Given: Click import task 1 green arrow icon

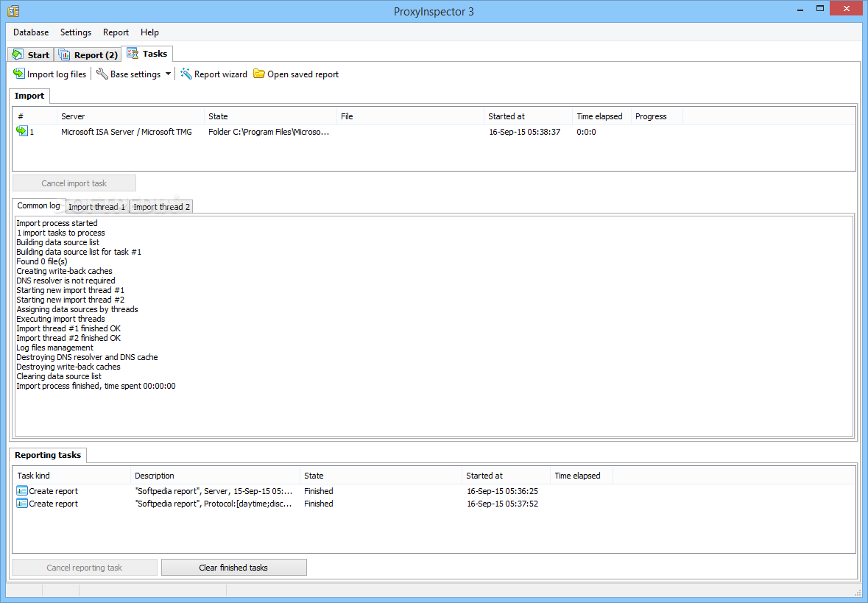Looking at the screenshot, I should (22, 130).
